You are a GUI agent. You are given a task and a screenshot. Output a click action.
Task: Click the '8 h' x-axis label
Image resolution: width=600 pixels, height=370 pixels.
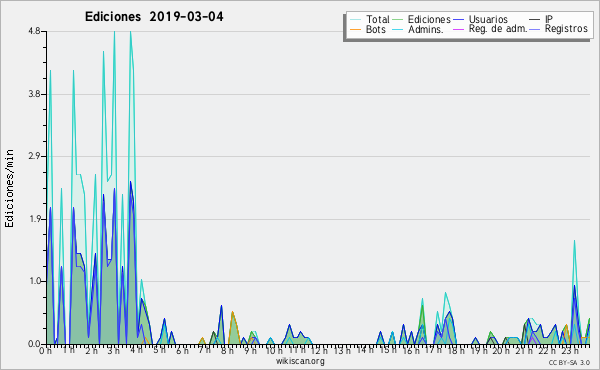[x=227, y=350]
